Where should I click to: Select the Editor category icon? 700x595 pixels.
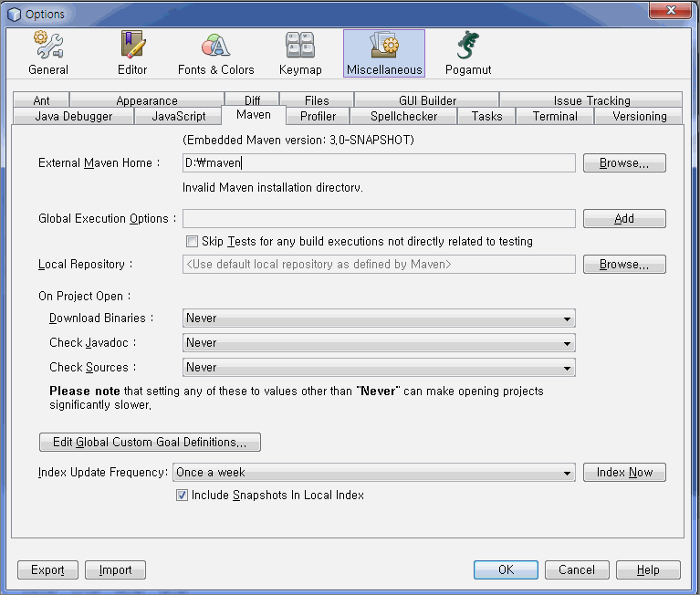pyautogui.click(x=132, y=53)
